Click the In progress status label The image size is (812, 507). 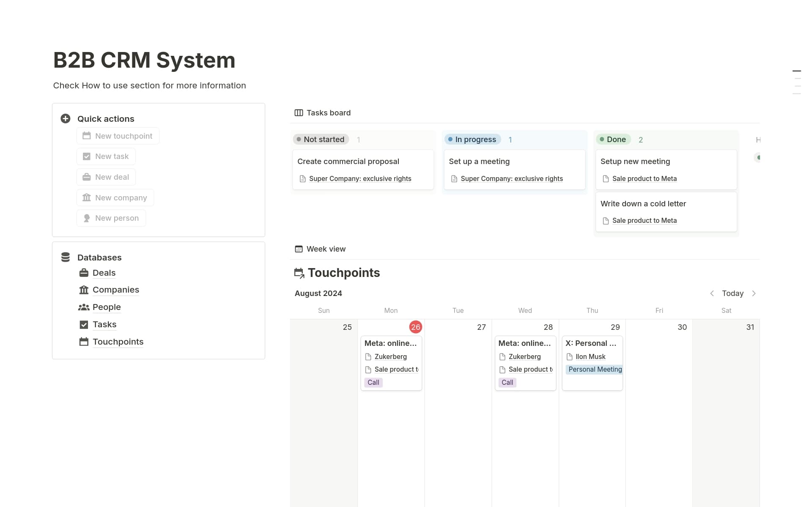coord(472,140)
